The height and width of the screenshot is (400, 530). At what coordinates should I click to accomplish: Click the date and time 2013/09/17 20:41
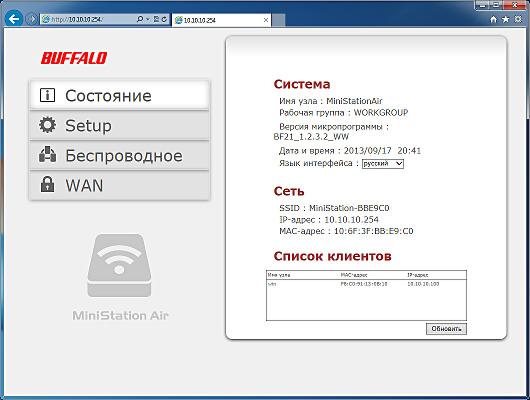pos(382,151)
